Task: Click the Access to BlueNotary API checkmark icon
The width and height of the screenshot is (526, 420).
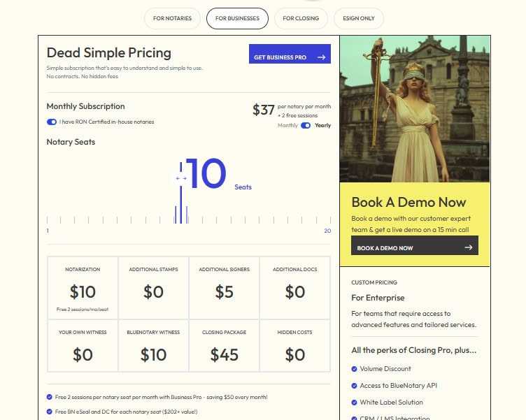Action: coord(354,385)
